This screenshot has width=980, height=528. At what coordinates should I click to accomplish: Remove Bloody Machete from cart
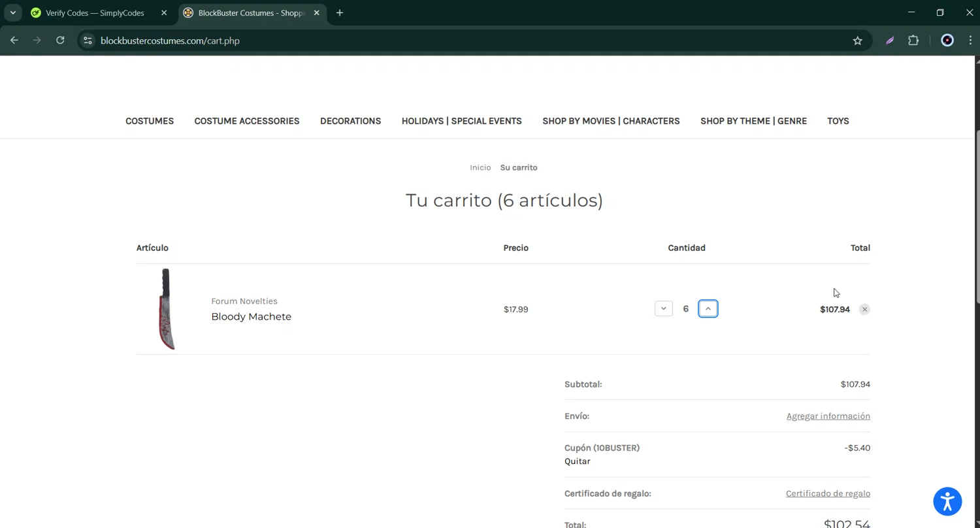864,309
